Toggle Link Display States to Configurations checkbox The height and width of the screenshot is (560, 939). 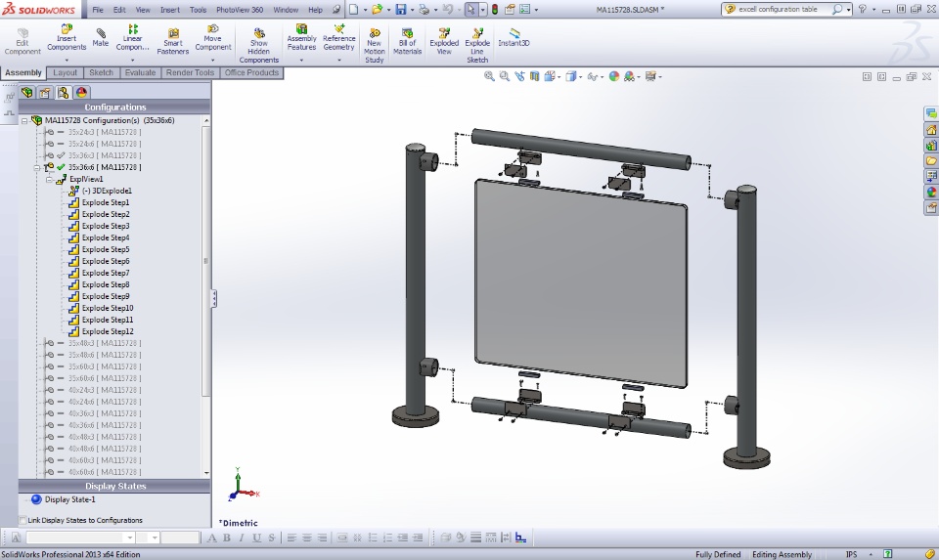(22, 520)
